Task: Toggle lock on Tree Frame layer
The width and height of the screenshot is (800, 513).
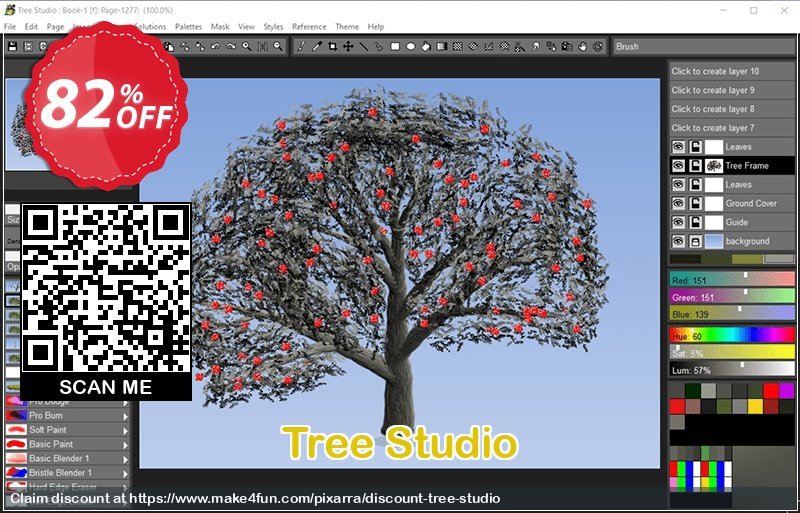Action: point(695,165)
